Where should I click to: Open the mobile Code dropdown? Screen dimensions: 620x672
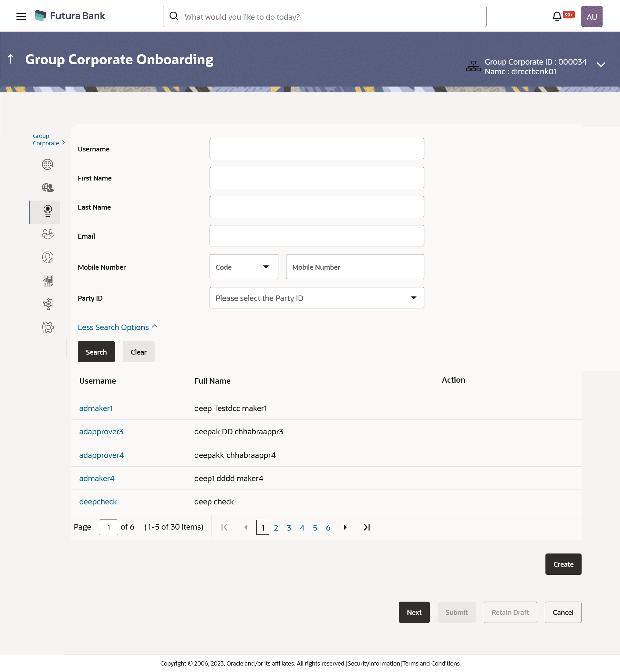pyautogui.click(x=243, y=267)
